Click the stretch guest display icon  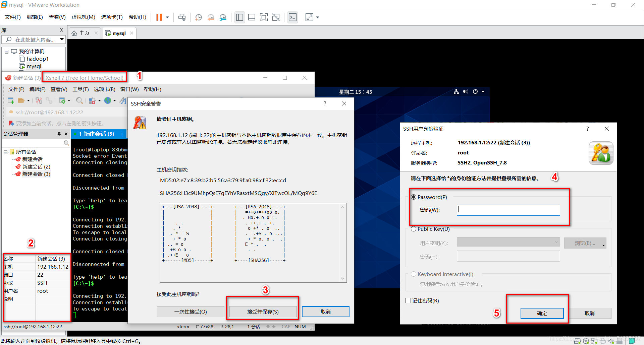pyautogui.click(x=309, y=17)
